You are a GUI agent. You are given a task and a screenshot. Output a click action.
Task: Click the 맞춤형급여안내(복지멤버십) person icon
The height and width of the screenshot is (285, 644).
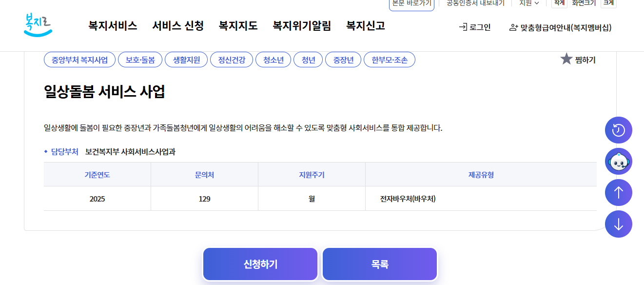[513, 28]
